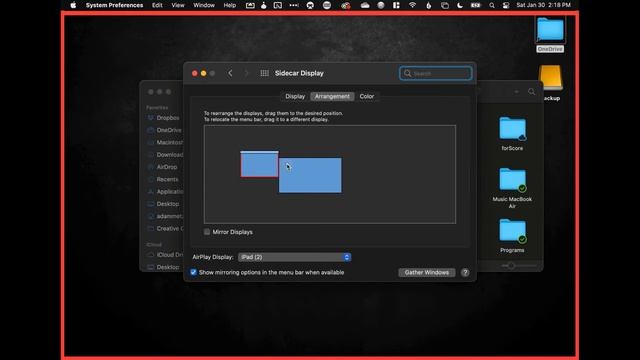
Task: Select the Arrangement tab
Action: click(x=332, y=96)
